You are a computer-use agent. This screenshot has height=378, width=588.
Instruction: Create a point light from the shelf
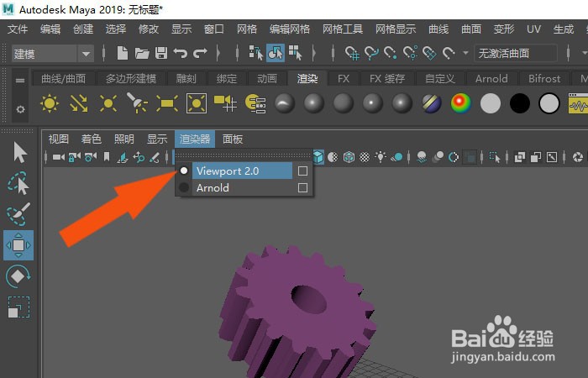click(x=108, y=103)
